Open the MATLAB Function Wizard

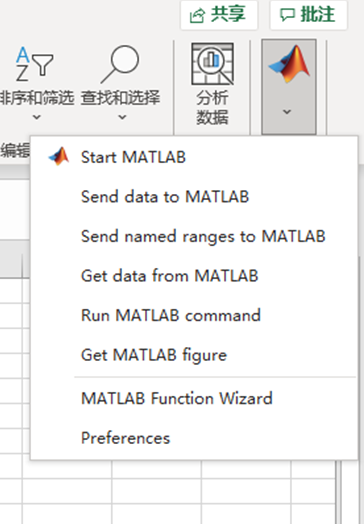click(194, 398)
